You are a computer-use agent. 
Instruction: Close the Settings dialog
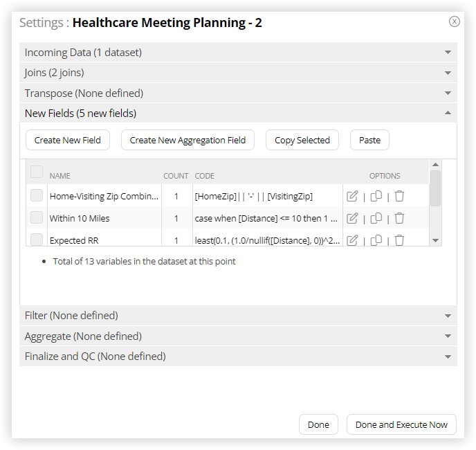(x=454, y=21)
